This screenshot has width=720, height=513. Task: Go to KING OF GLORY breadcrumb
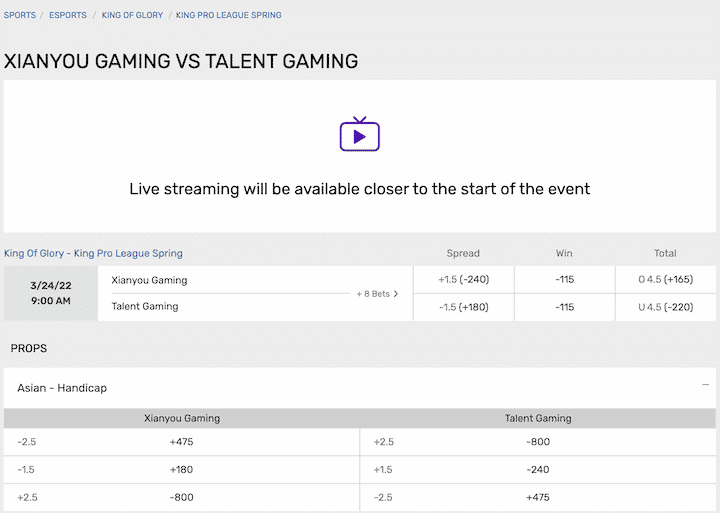[x=132, y=15]
